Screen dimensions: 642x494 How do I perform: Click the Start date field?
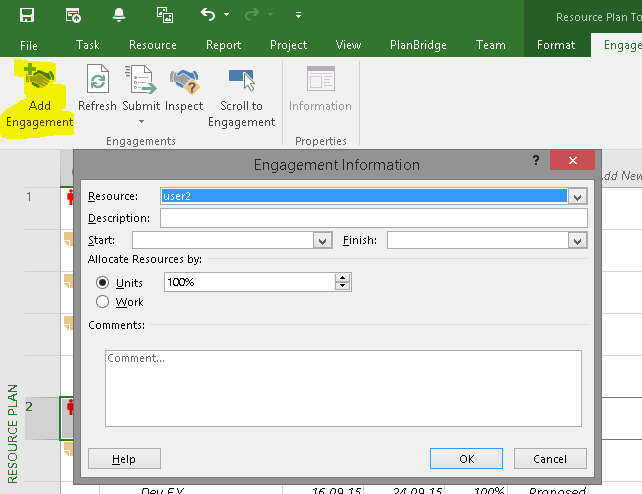[223, 240]
